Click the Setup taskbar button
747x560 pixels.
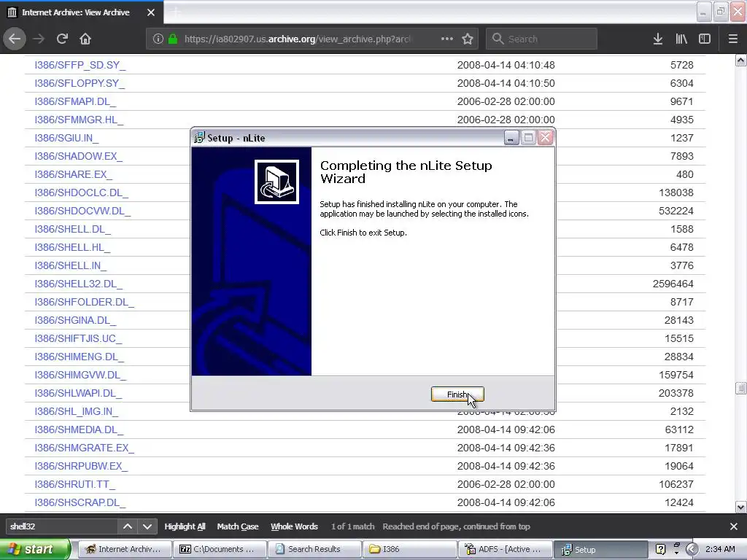(600, 549)
